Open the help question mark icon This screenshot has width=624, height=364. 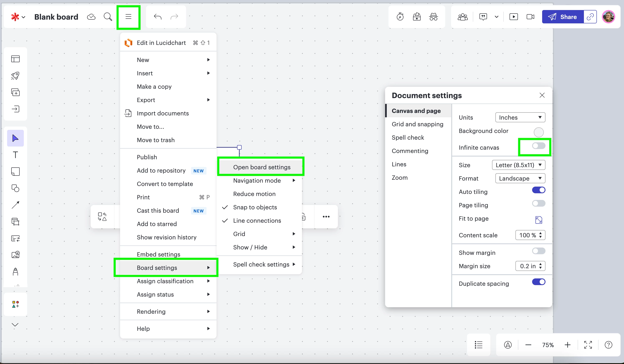coord(608,345)
